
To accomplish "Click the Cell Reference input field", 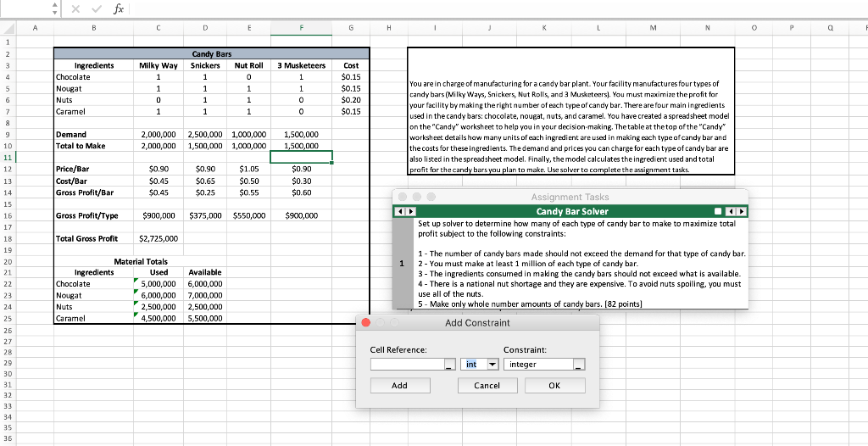I will [x=408, y=365].
